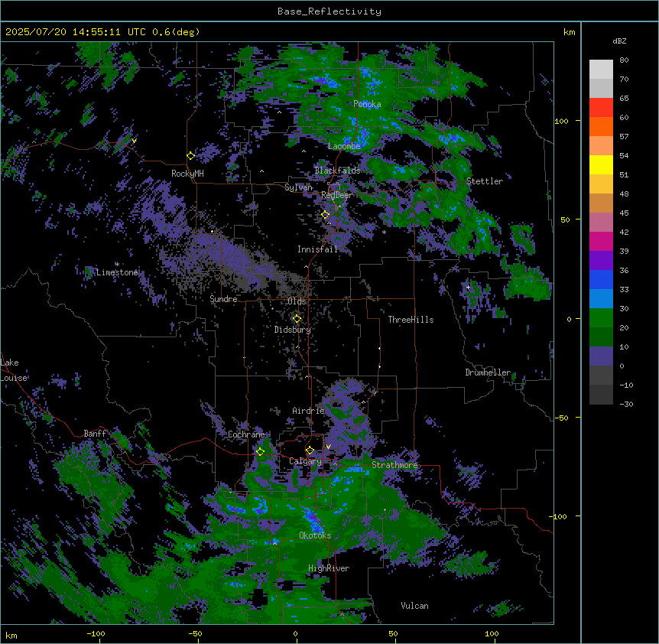
Task: Click the 80 value in the dBZ legend
Action: (x=624, y=60)
